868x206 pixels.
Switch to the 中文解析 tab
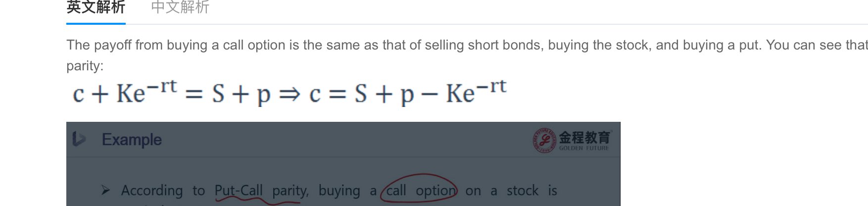pyautogui.click(x=180, y=8)
